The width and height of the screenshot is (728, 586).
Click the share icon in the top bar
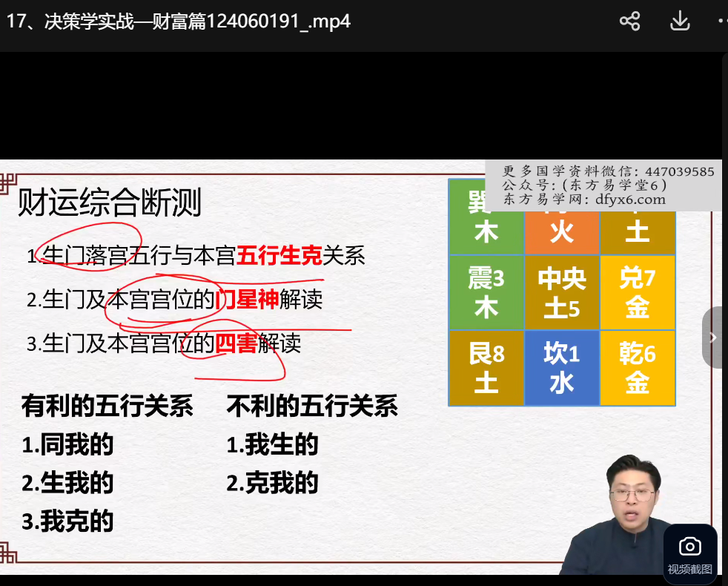point(629,22)
